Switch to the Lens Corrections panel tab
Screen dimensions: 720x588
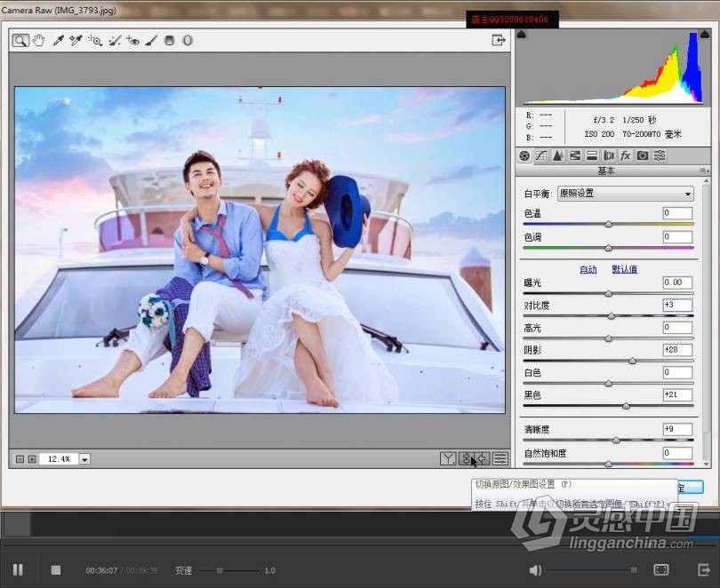click(609, 156)
